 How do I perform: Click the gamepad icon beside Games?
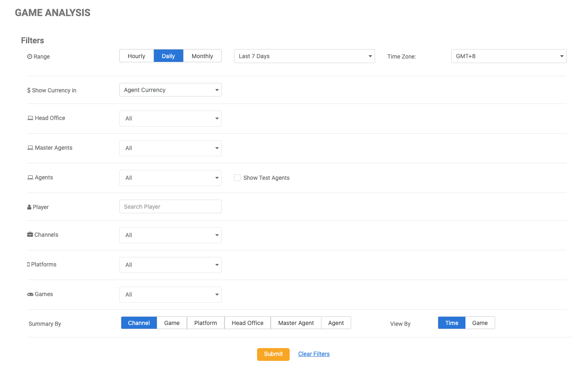pos(30,294)
